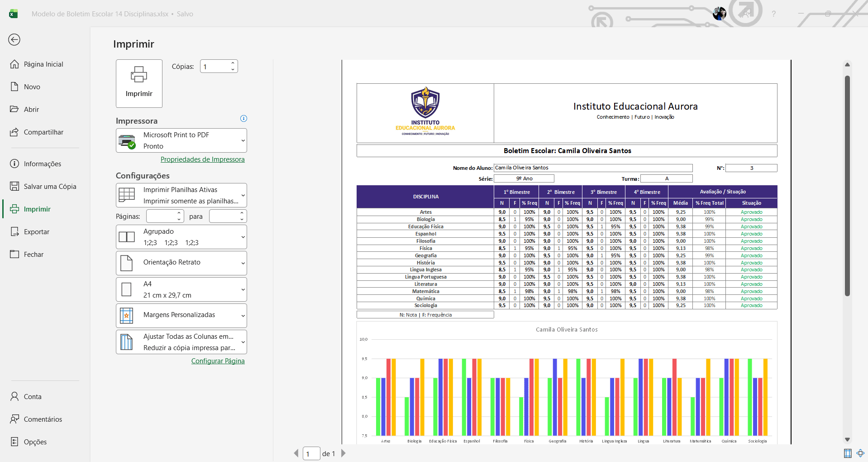The width and height of the screenshot is (868, 462).
Task: Open the Microsoft Print to PDF printer dropdown
Action: (181, 140)
